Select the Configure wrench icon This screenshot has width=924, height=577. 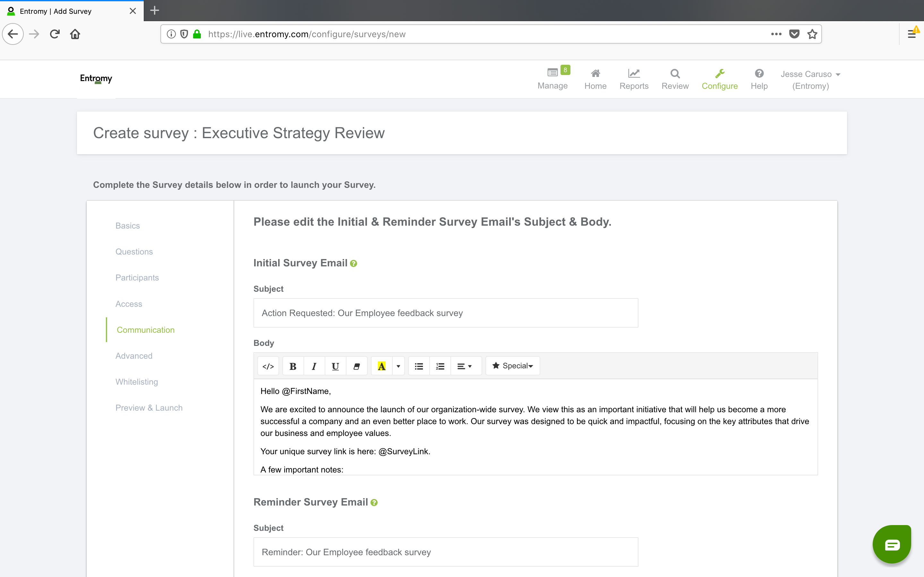click(720, 73)
